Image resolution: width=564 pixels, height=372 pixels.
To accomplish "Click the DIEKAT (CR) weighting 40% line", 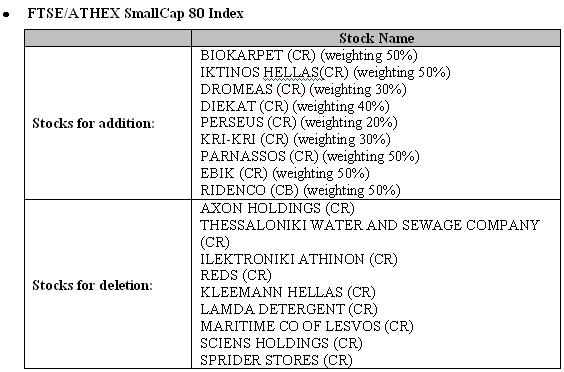I will click(295, 106).
